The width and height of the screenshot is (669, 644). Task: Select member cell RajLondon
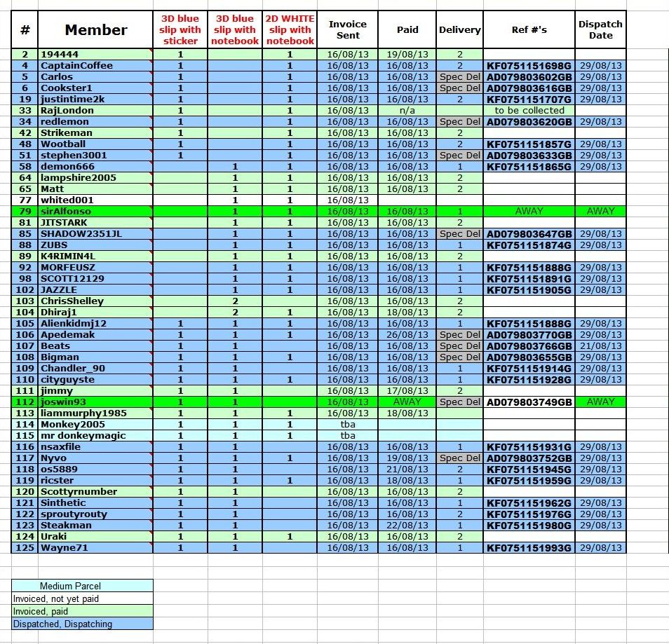(x=95, y=111)
